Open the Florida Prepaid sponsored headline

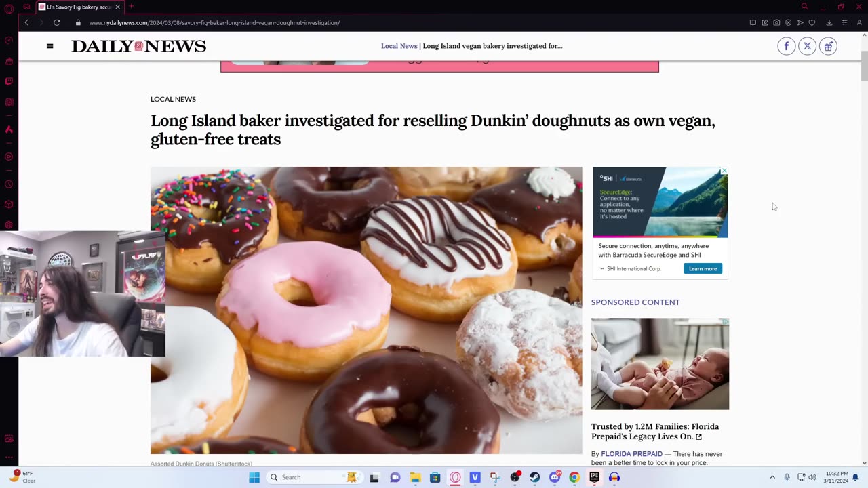pyautogui.click(x=655, y=431)
